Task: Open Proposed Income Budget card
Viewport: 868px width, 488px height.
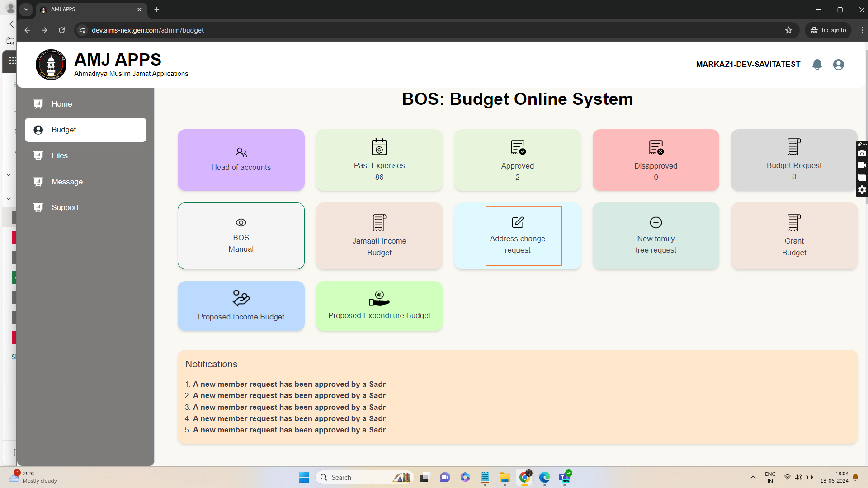Action: [x=241, y=306]
